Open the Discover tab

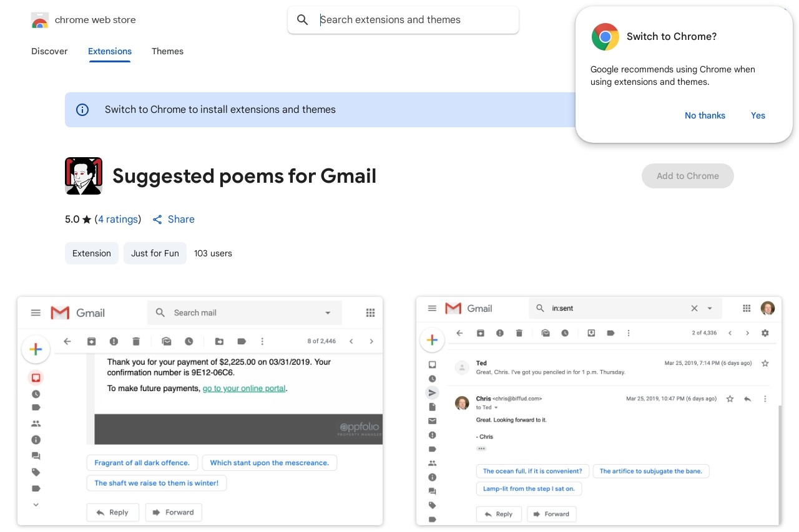pos(49,51)
